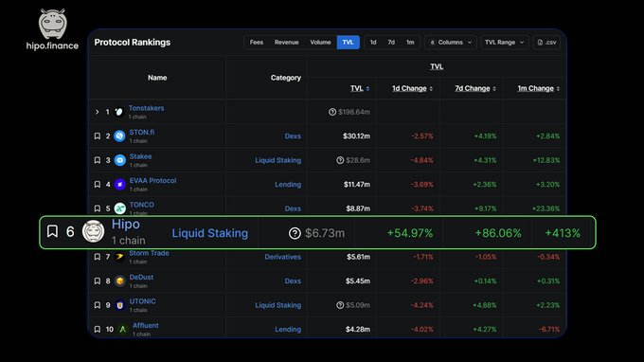Click the $30.12m TVL value
Viewport: 644px width, 362px height.
[x=356, y=136]
